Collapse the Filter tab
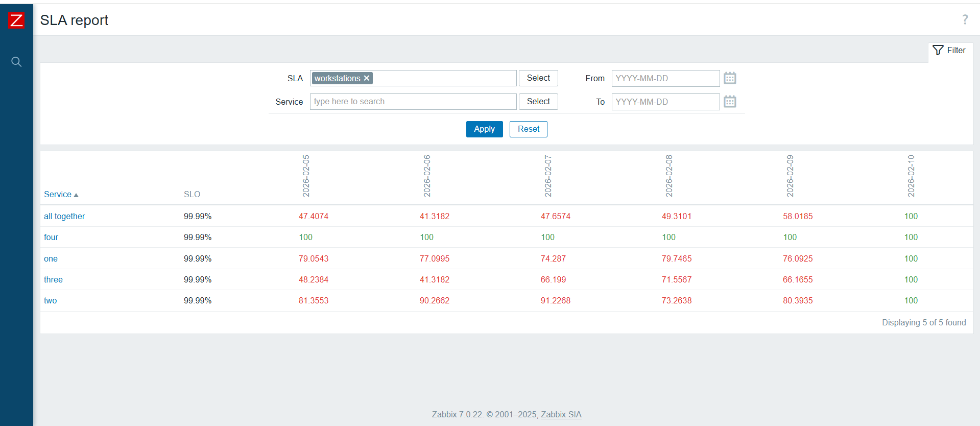The height and width of the screenshot is (426, 980). click(949, 51)
